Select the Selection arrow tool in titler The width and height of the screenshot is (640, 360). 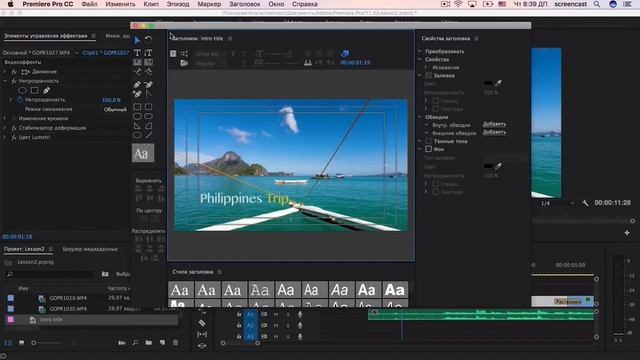137,40
